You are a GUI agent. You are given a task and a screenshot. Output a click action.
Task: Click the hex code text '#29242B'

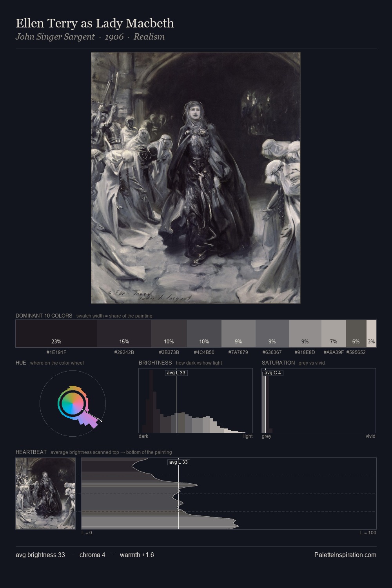[124, 352]
